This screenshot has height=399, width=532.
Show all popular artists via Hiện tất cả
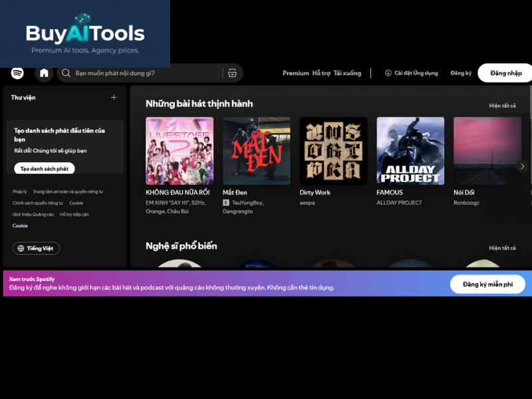coord(502,248)
